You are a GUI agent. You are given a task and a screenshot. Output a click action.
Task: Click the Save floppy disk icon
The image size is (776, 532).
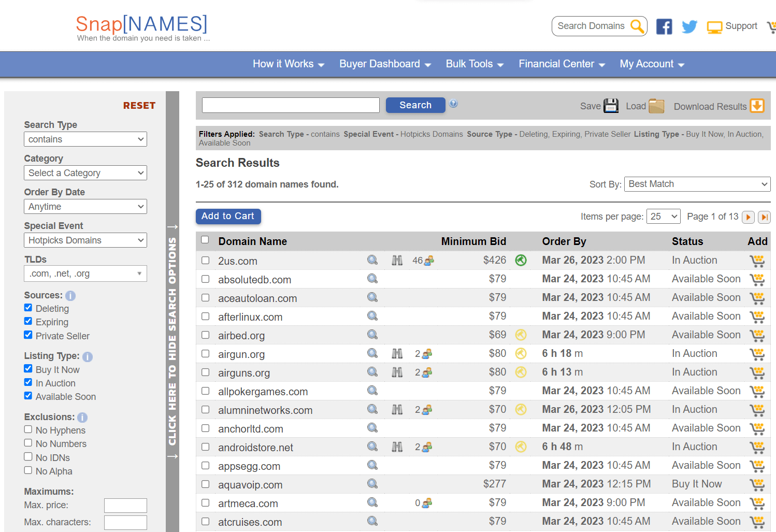611,106
